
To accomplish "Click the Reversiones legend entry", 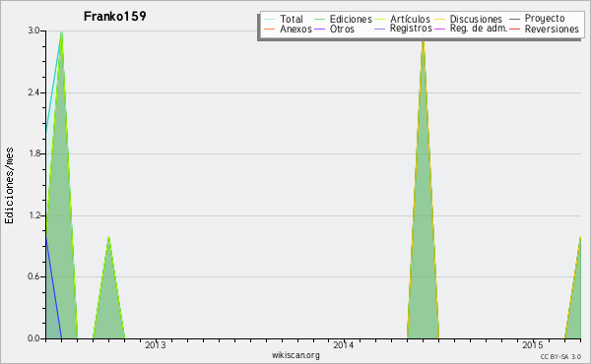I will point(544,29).
